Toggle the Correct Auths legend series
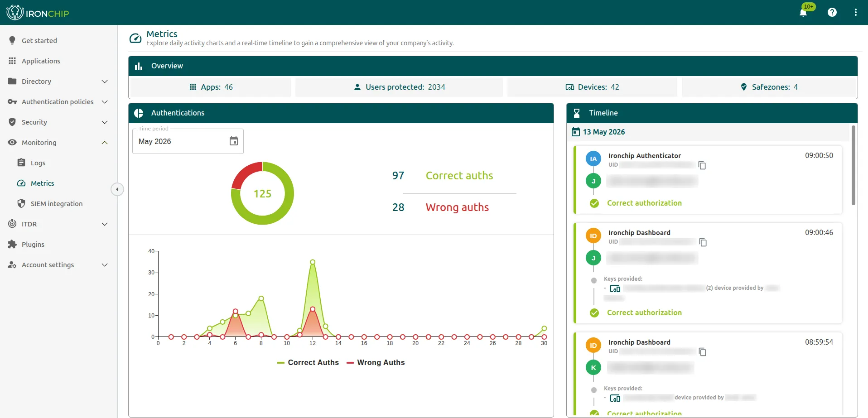The height and width of the screenshot is (418, 868). coord(308,363)
